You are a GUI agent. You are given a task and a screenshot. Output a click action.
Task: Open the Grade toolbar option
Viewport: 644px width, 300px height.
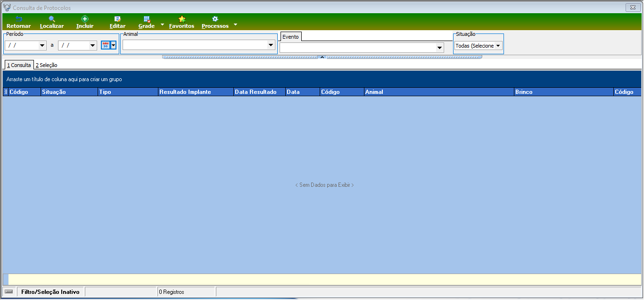tap(147, 22)
